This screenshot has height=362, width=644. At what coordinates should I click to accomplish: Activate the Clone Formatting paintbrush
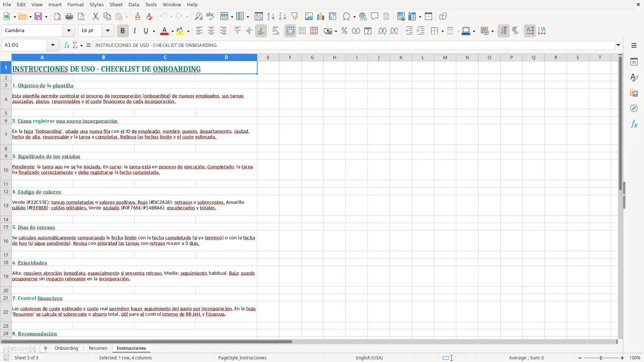click(x=138, y=17)
